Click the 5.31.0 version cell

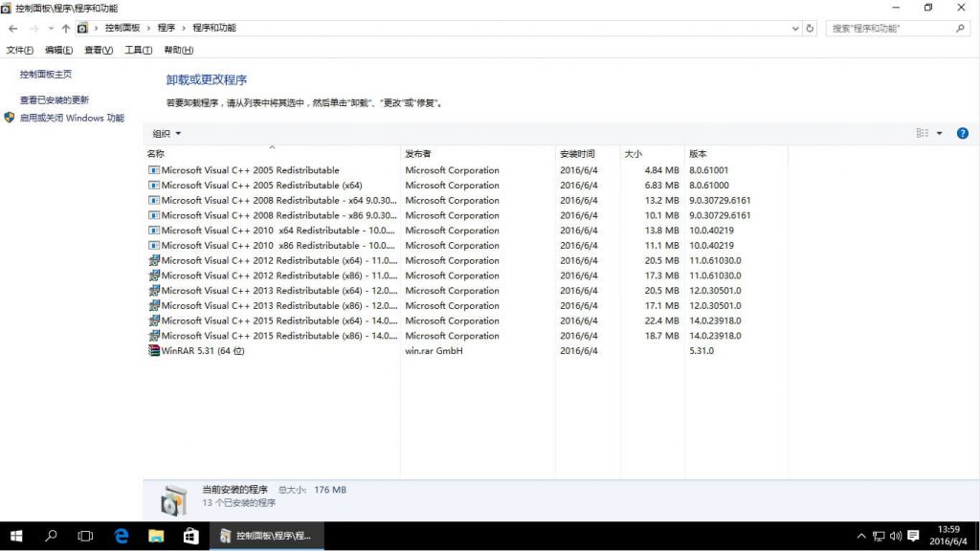pyautogui.click(x=702, y=350)
